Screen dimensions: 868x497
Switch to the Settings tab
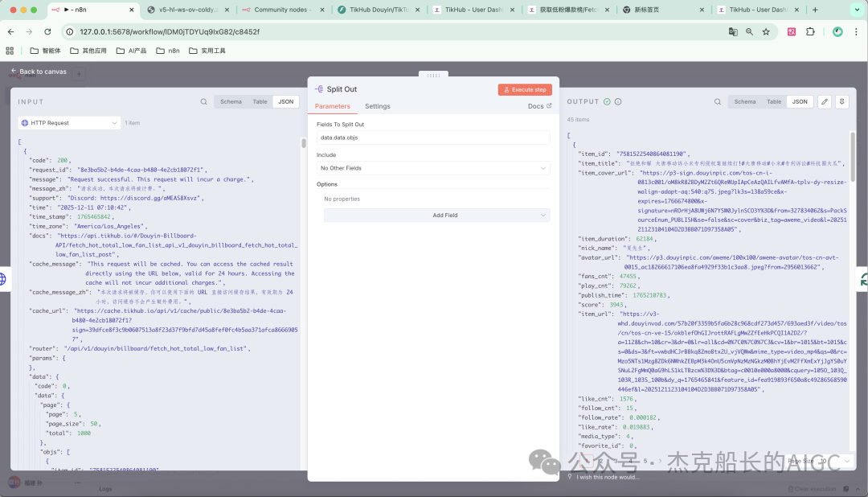(x=378, y=106)
